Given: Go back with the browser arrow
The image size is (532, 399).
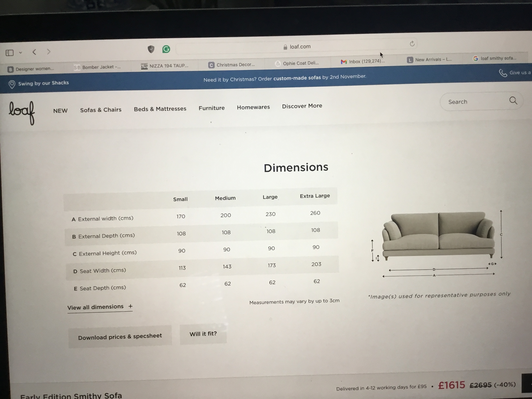Looking at the screenshot, I should click(x=34, y=52).
